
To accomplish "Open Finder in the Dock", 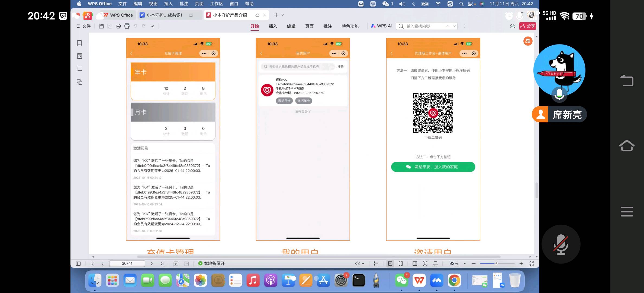I will pos(95,280).
